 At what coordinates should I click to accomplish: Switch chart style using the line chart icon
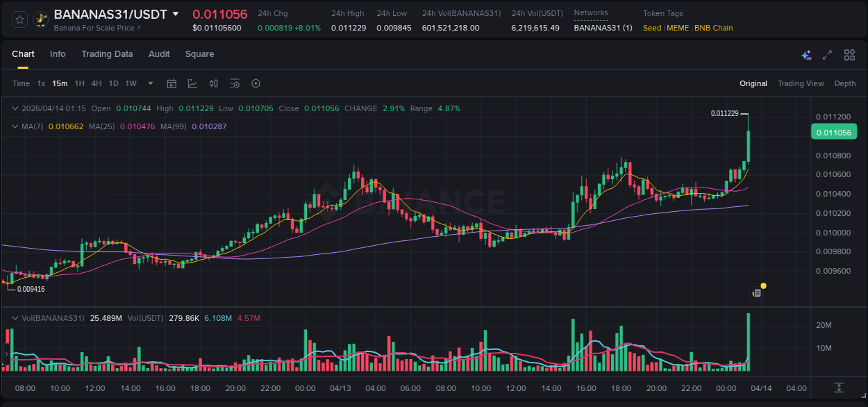[x=192, y=83]
